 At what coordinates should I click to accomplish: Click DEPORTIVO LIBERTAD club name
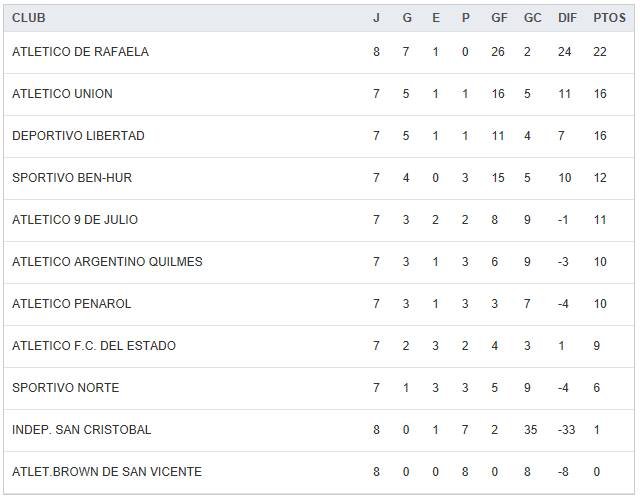tap(78, 136)
